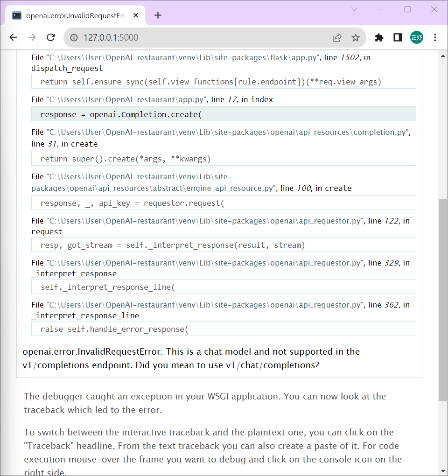Click the completion.py file path text

pyautogui.click(x=228, y=133)
